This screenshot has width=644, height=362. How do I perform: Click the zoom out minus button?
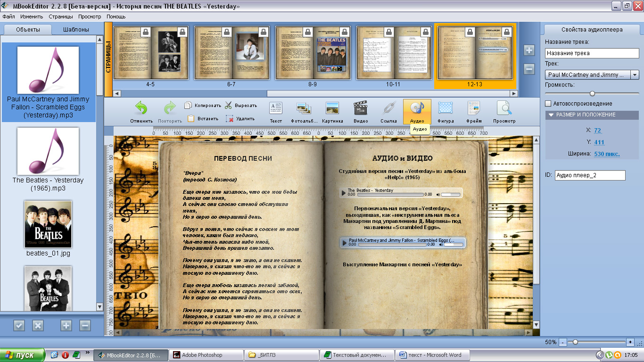tap(562, 342)
